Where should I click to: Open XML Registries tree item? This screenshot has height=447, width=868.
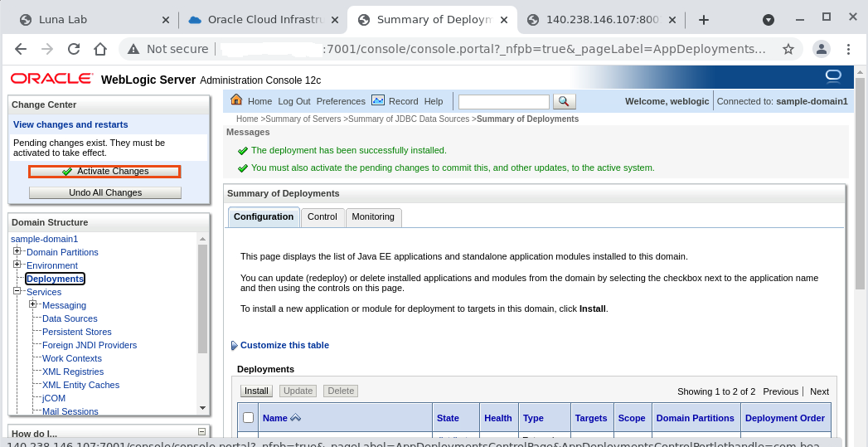(x=73, y=372)
